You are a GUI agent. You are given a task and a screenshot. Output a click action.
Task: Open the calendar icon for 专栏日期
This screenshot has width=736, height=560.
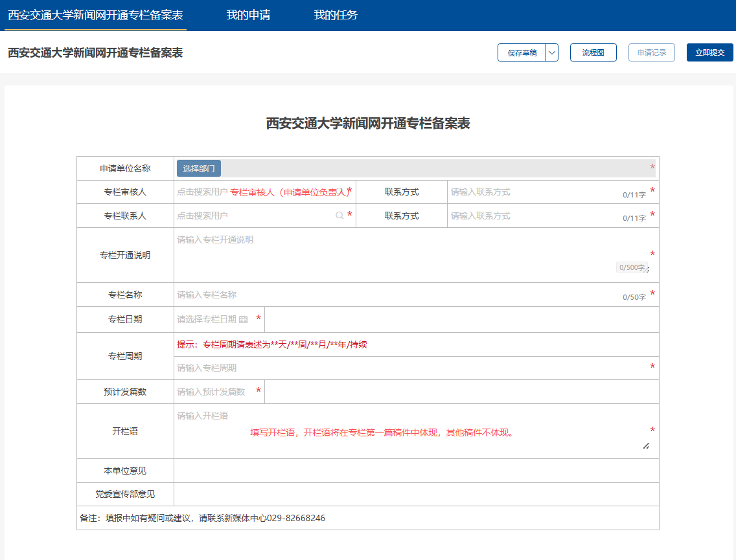[244, 319]
